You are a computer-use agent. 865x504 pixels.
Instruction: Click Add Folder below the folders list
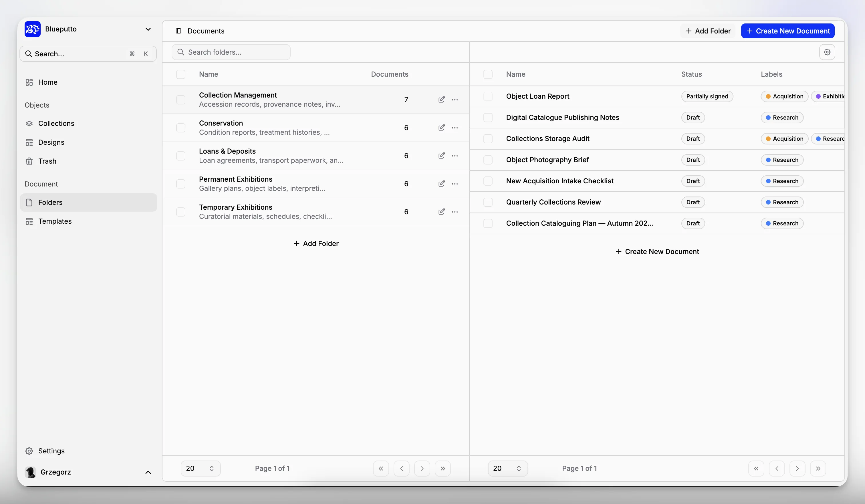point(316,243)
